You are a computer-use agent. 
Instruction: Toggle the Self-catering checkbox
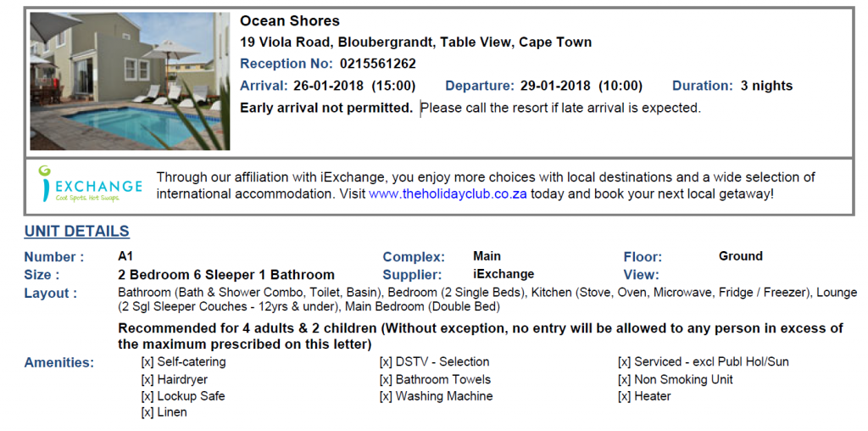point(147,362)
